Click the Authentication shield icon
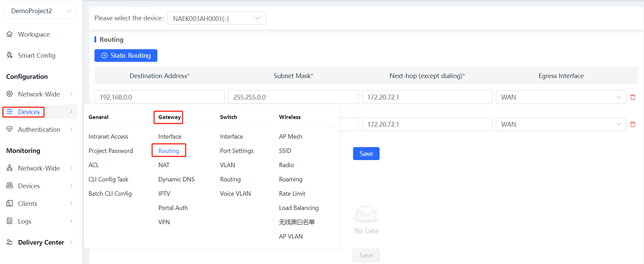 (x=9, y=129)
